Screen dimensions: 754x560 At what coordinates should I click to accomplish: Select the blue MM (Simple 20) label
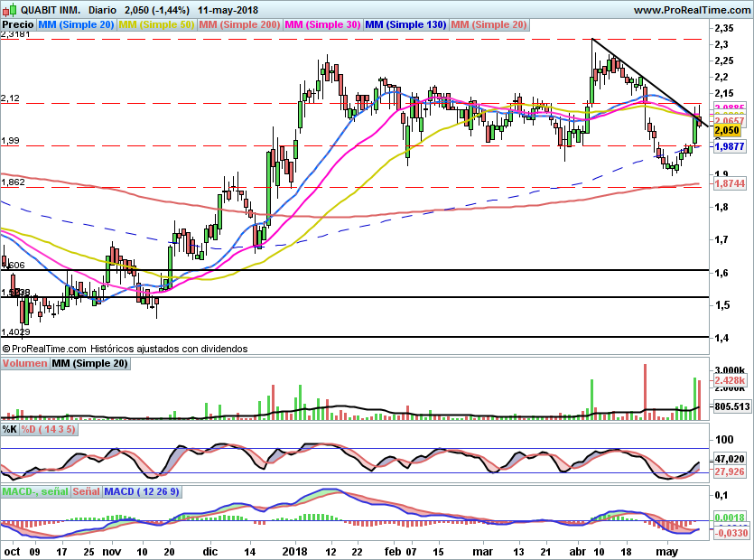[76, 24]
